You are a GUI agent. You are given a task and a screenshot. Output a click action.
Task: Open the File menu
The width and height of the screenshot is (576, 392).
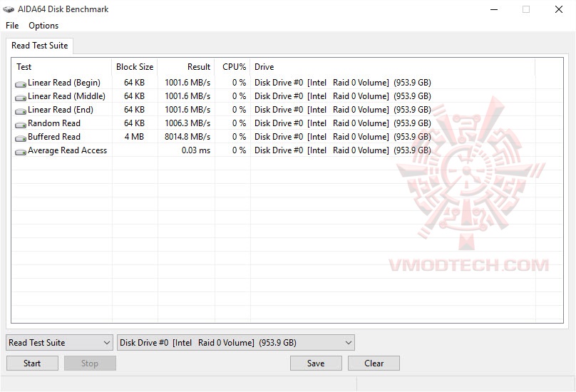(12, 26)
